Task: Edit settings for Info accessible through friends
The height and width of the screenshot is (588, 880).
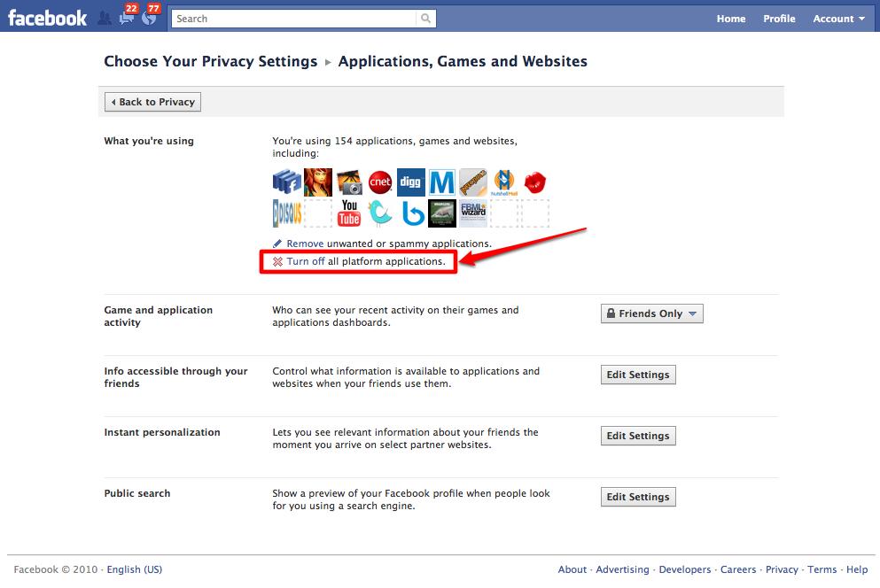Action: click(638, 375)
